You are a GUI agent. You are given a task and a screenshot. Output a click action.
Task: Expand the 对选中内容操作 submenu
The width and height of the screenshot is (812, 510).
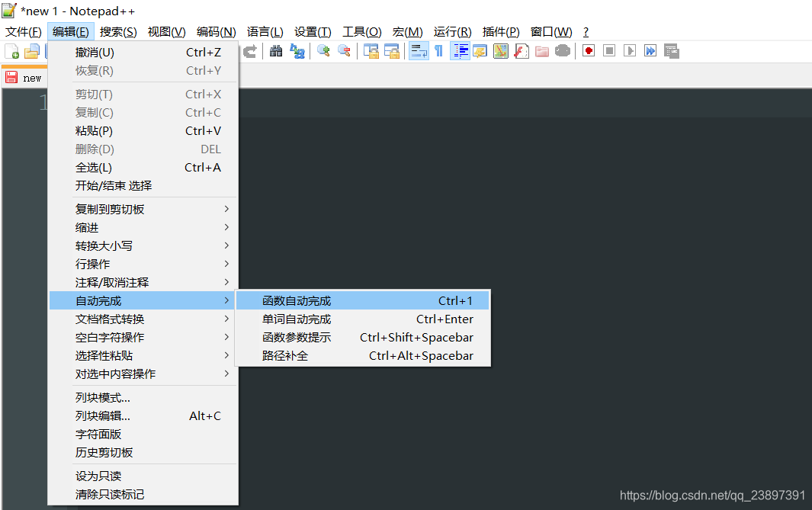[x=143, y=374]
